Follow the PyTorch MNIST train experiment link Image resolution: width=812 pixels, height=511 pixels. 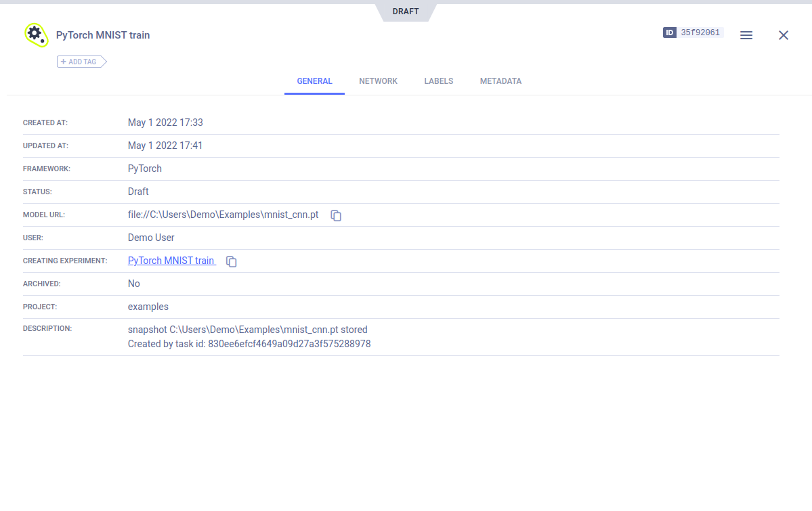pyautogui.click(x=171, y=261)
